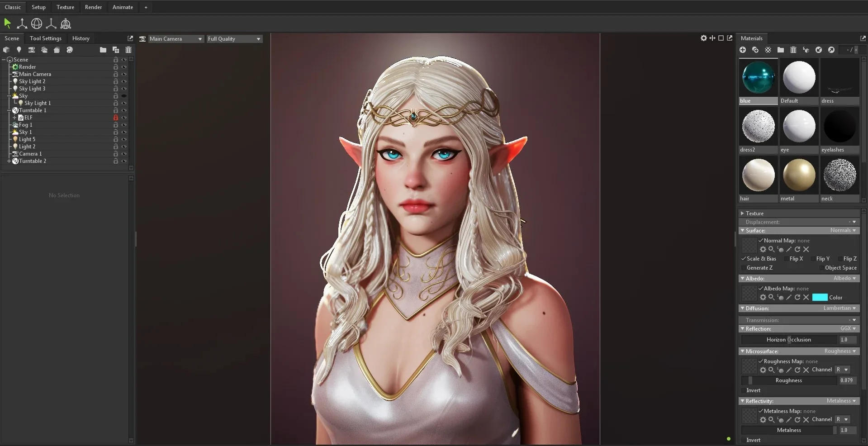
Task: Adjust the Roughness slider
Action: point(789,380)
